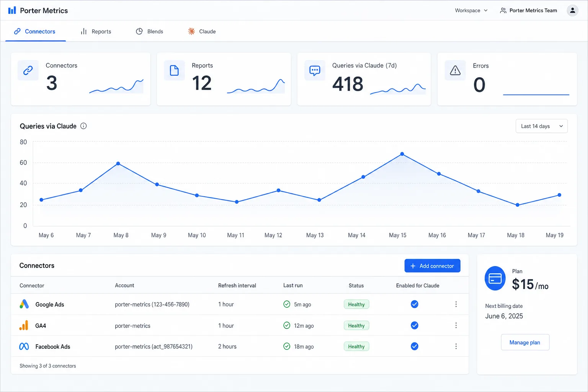Switch to the Claude tab
This screenshot has width=588, height=392.
[x=202, y=31]
